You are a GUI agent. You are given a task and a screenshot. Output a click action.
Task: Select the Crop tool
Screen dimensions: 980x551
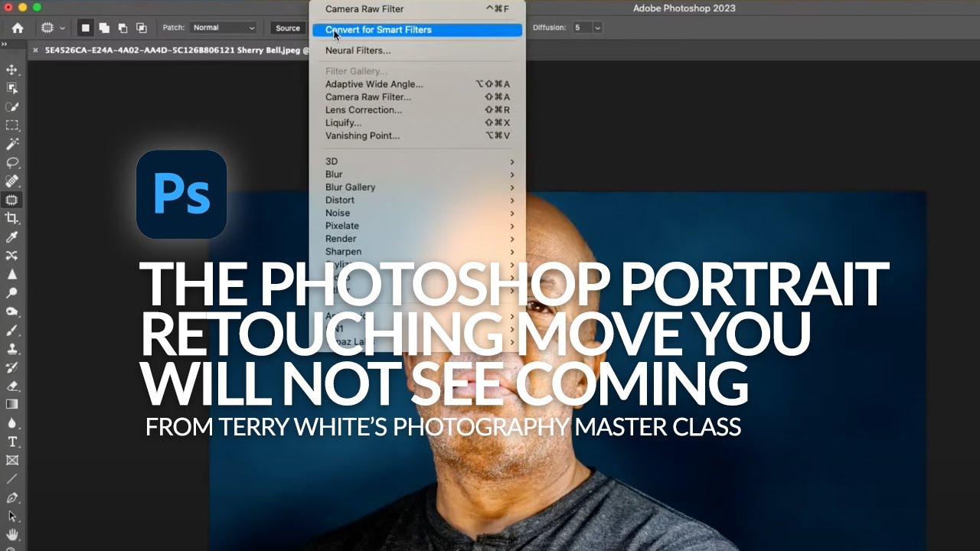(12, 219)
